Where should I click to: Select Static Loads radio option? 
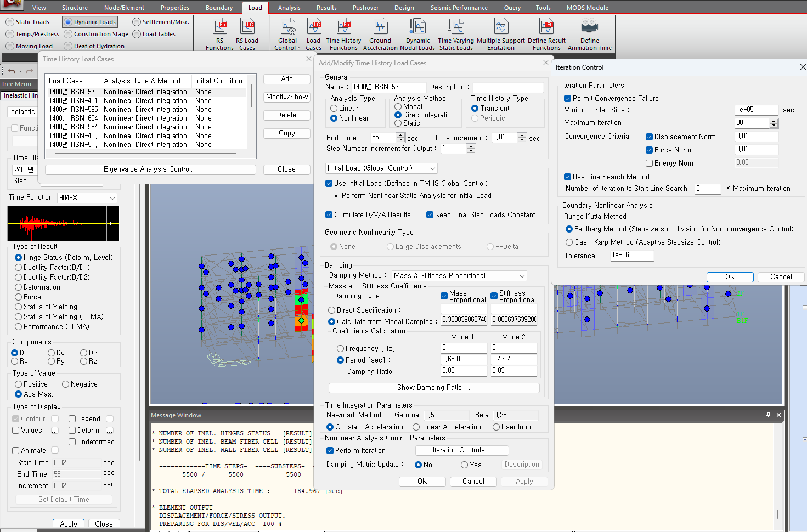(10, 22)
